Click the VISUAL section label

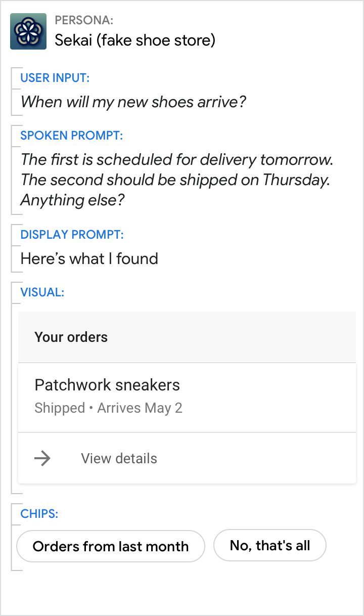pyautogui.click(x=42, y=292)
